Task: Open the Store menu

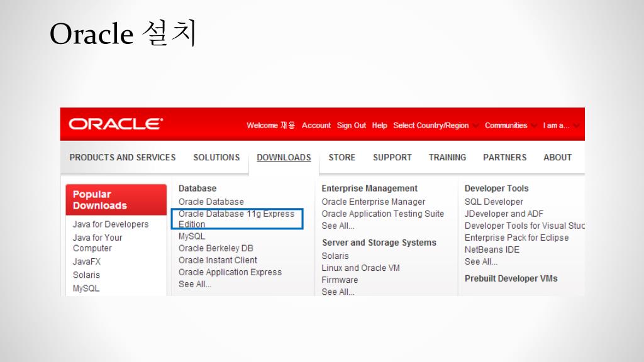Action: point(341,157)
